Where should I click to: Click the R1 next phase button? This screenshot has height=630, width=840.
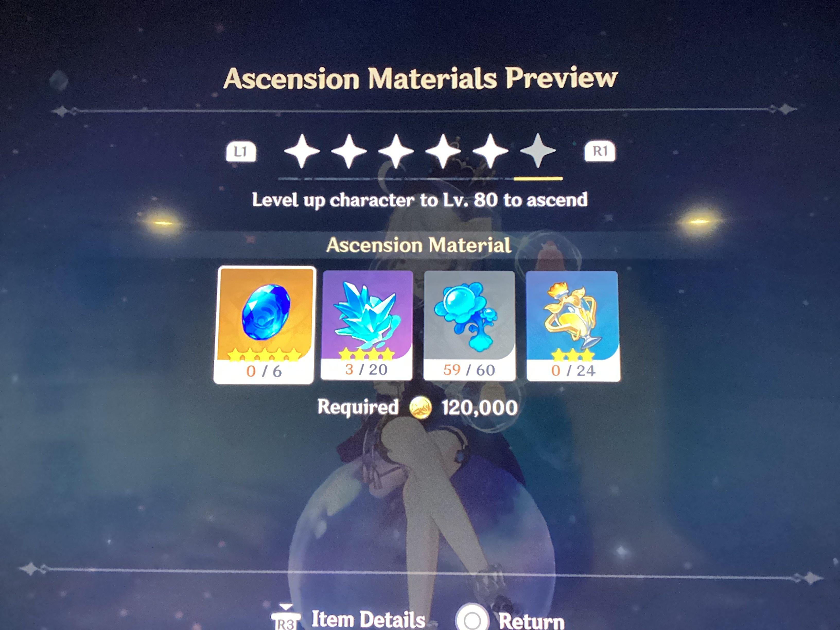(600, 151)
